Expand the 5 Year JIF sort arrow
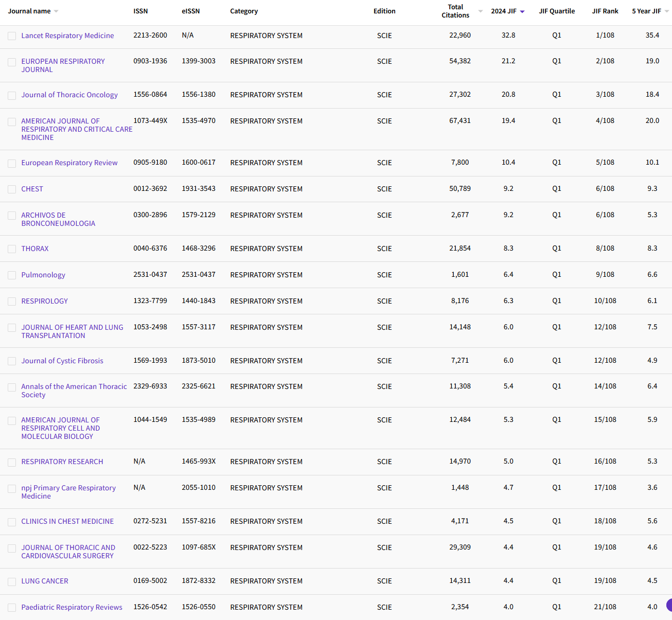 (666, 10)
